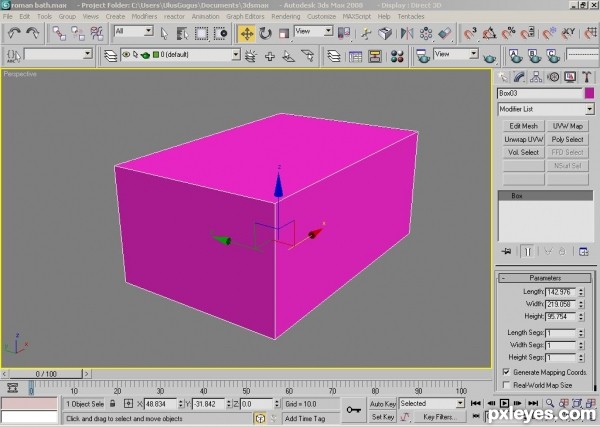Toggle the selection lock icon
This screenshot has width=600, height=427.
pos(112,404)
